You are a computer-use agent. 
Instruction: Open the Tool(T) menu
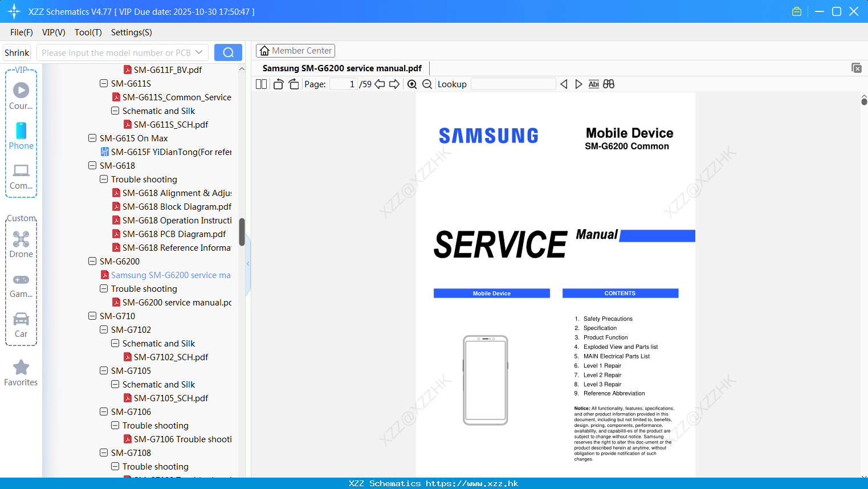tap(88, 32)
